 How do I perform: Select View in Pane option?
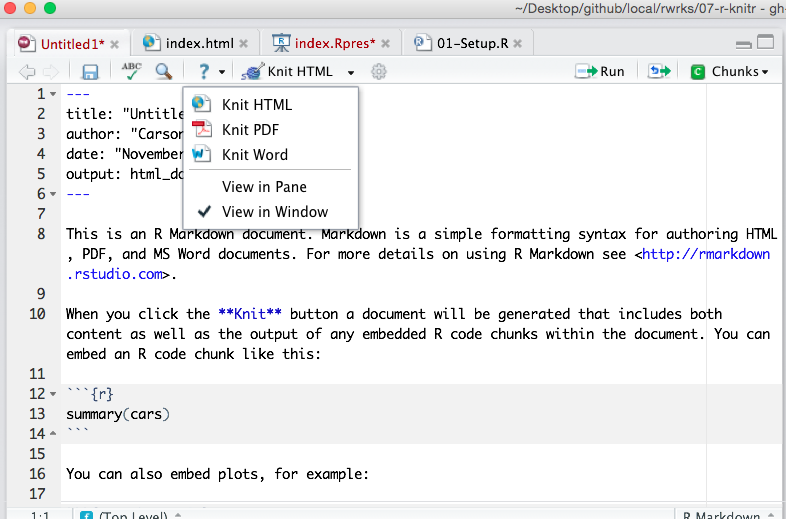click(271, 187)
